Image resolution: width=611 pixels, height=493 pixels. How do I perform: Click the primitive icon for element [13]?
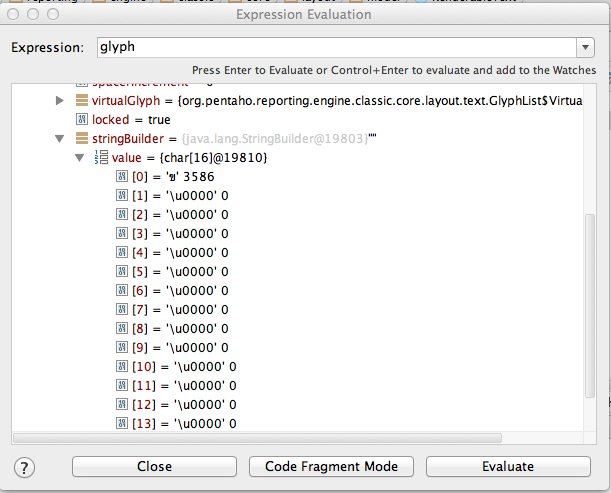pos(122,423)
